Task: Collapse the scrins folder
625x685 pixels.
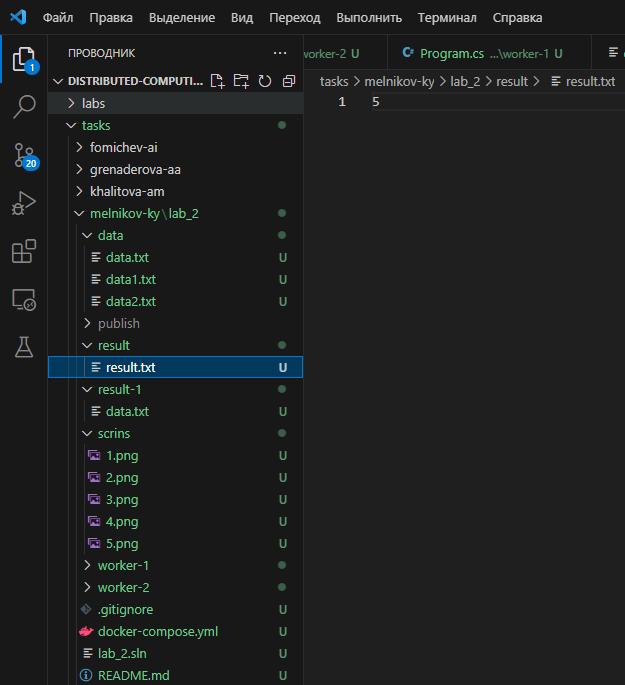Action: pos(113,433)
